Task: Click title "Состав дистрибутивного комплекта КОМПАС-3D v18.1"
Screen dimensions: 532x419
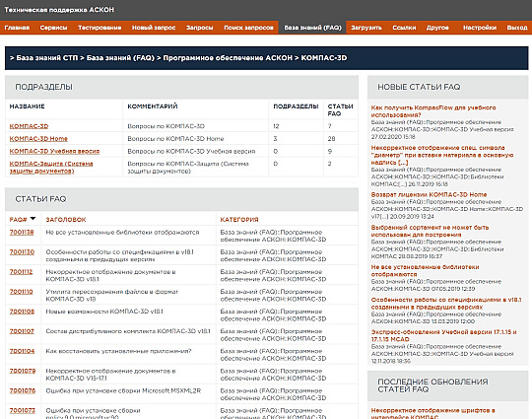Action: pyautogui.click(x=128, y=331)
